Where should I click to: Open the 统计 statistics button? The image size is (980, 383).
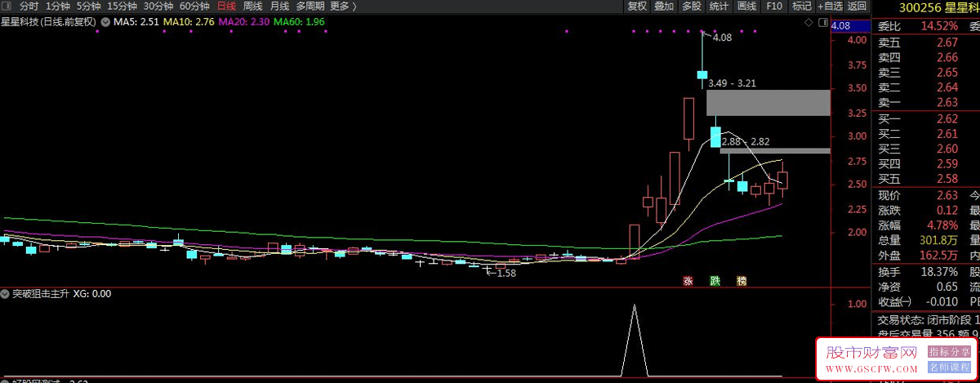[x=719, y=6]
